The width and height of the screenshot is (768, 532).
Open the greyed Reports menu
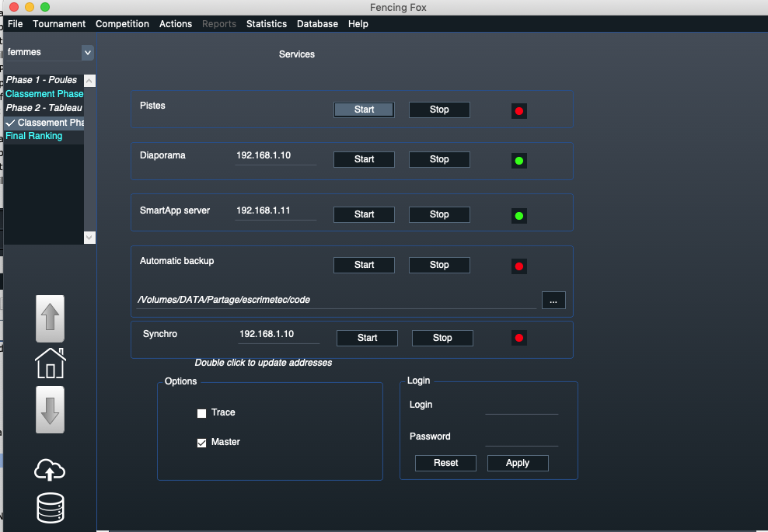pyautogui.click(x=219, y=24)
